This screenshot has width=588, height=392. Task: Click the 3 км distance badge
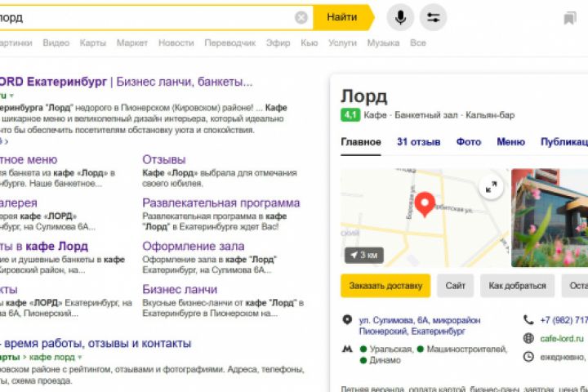coord(363,255)
